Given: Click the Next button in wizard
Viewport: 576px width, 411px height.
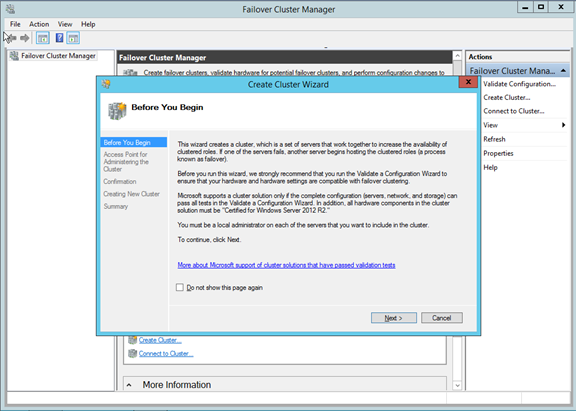Looking at the screenshot, I should (x=394, y=318).
